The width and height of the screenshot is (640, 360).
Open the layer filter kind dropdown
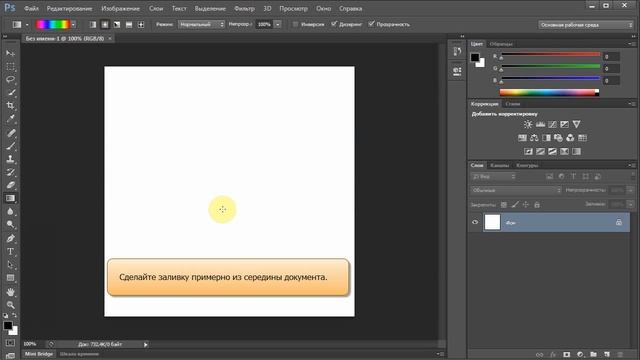pos(493,177)
